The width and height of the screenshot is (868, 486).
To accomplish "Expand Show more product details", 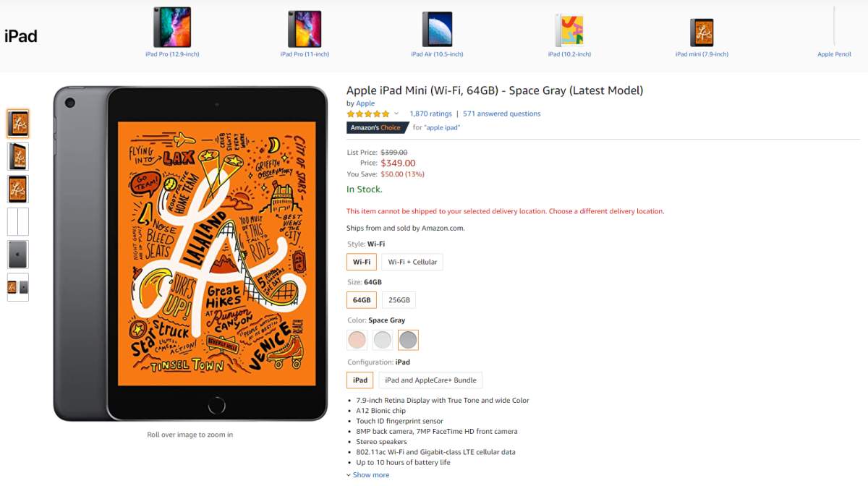I will point(367,475).
